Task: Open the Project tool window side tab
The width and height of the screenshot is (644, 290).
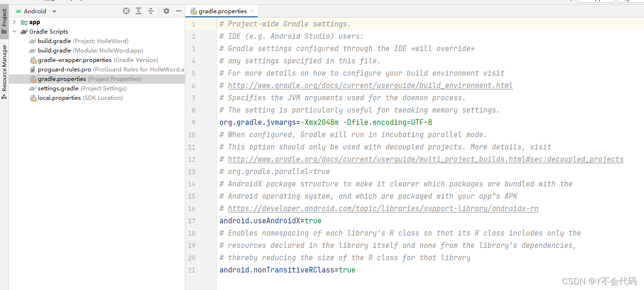Action: point(4,21)
